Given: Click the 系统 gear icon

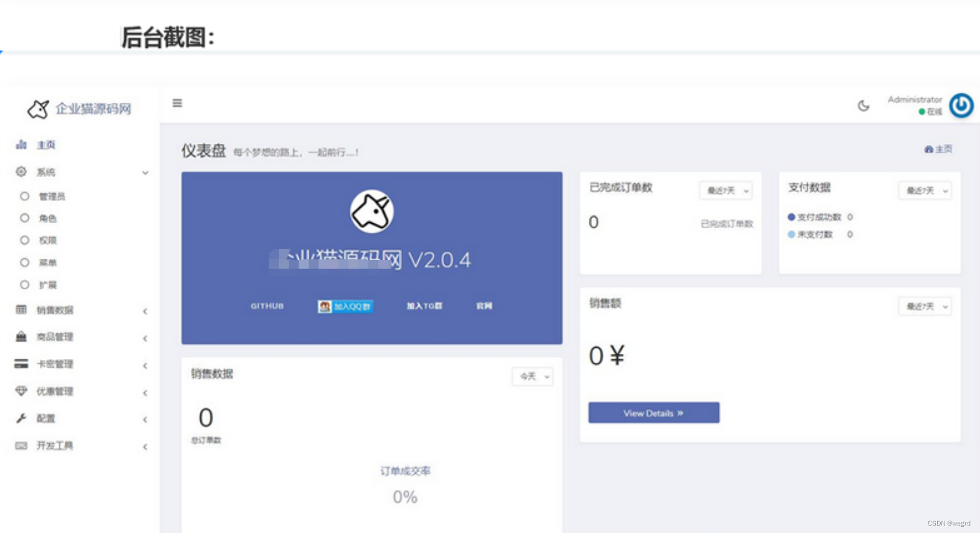Looking at the screenshot, I should [21, 172].
